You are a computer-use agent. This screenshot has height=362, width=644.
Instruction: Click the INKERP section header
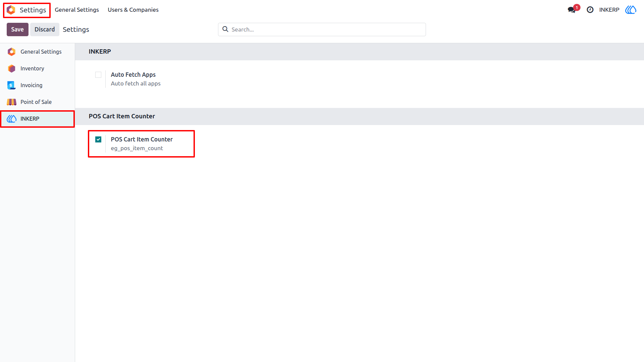tap(100, 52)
